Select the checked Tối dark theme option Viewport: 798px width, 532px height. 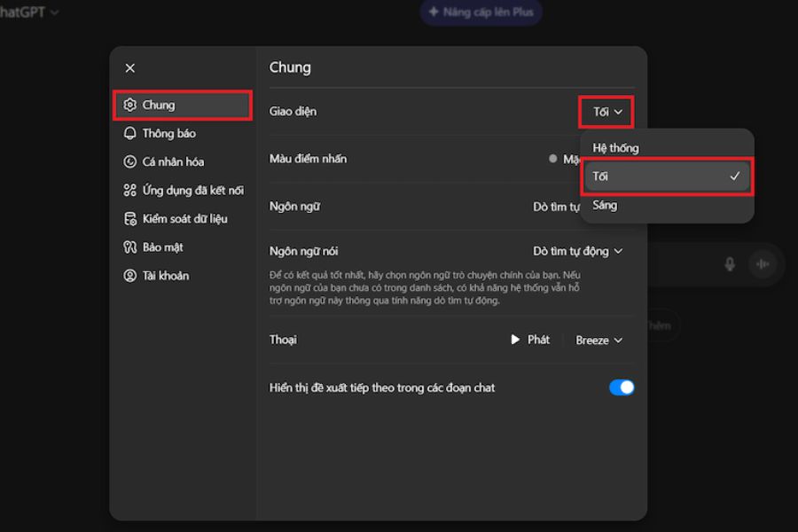coord(665,176)
